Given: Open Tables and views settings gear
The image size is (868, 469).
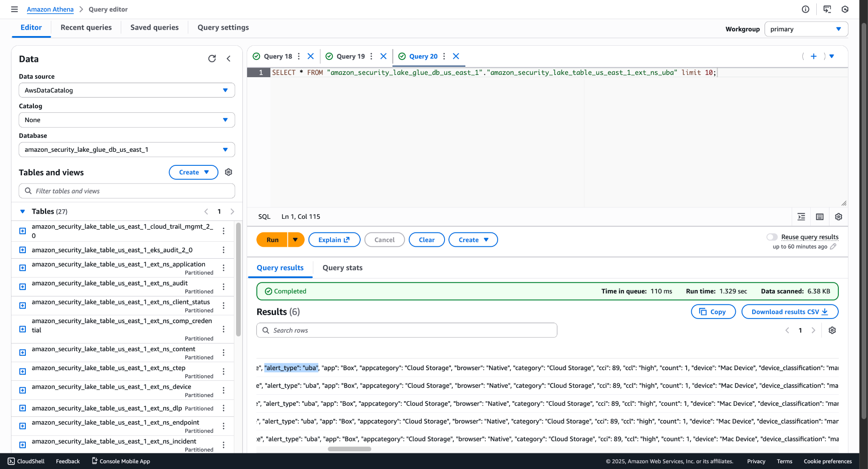Looking at the screenshot, I should (228, 172).
